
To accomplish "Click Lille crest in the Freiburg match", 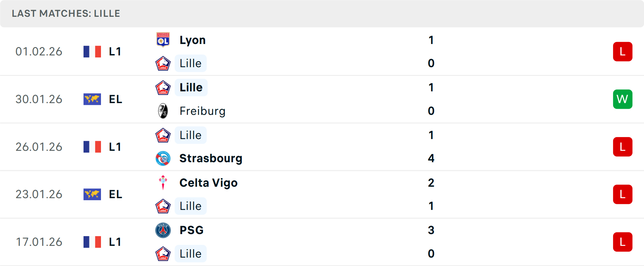I will tap(163, 88).
